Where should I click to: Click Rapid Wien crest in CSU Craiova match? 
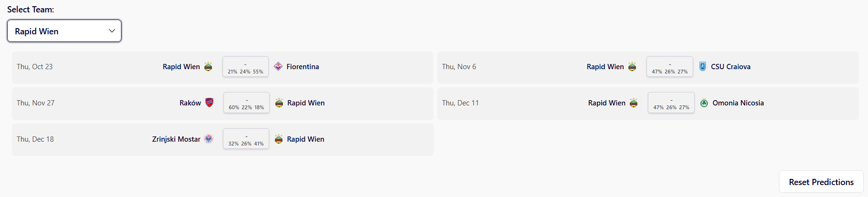[632, 66]
